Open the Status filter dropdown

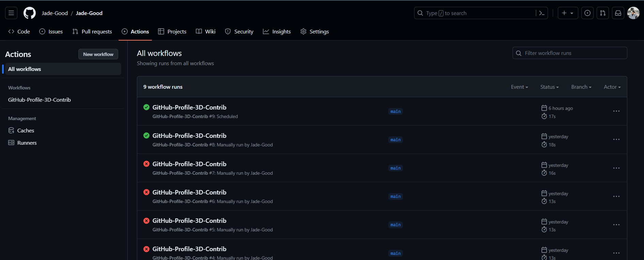(x=549, y=87)
